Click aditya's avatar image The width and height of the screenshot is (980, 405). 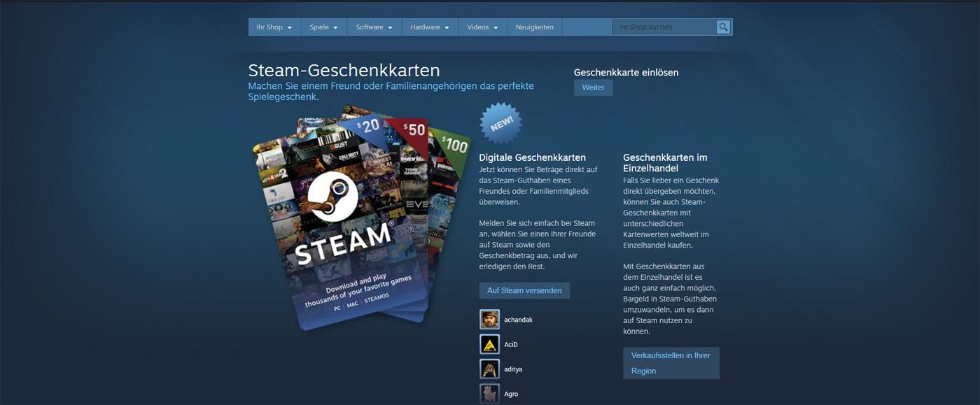(x=489, y=369)
